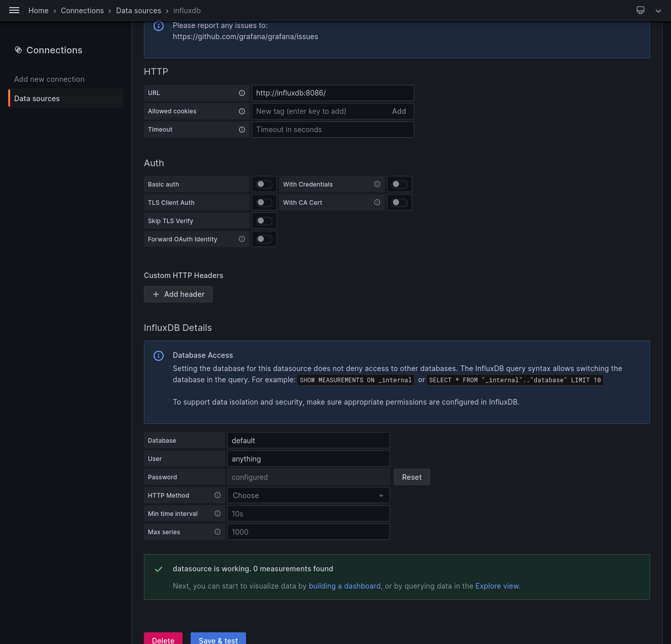
Task: Click the Connections icon in sidebar
Action: pos(18,50)
